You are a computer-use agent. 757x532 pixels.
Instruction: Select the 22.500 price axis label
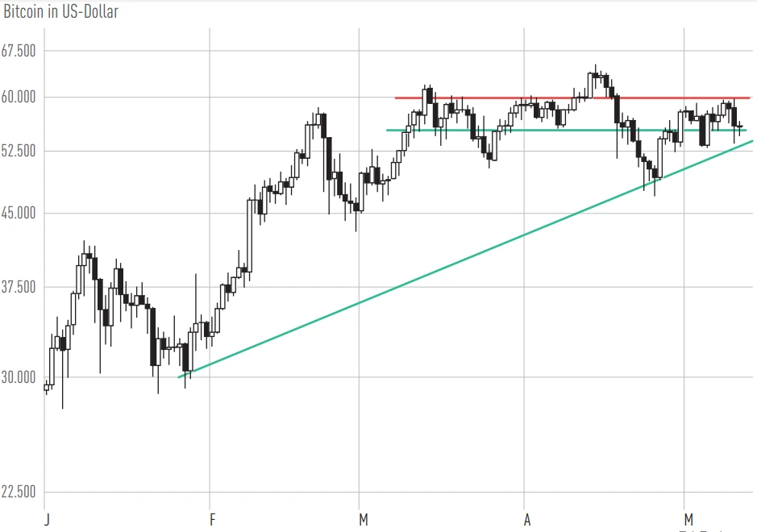pos(19,493)
